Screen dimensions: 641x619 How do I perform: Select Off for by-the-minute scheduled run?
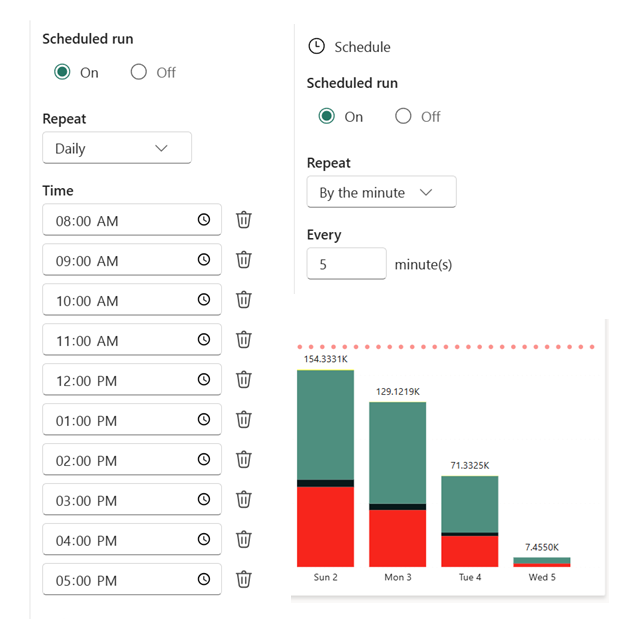point(403,116)
